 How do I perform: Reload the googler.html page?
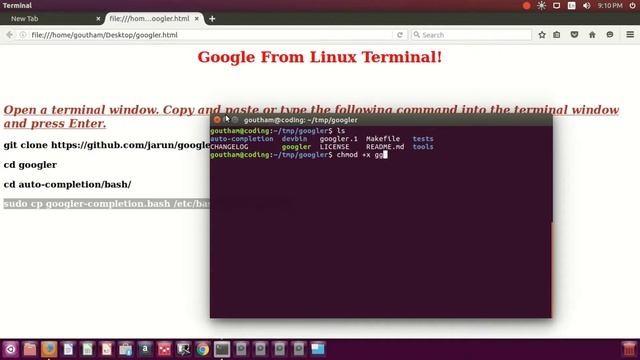click(400, 35)
